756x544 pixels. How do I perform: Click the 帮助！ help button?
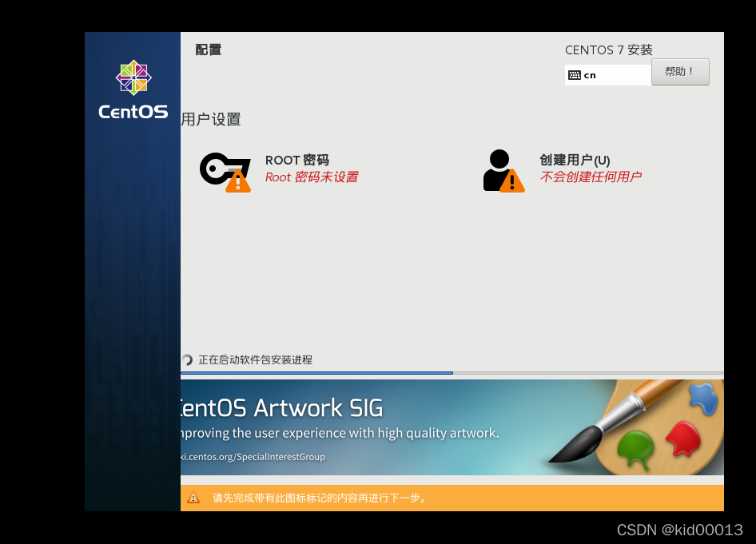(x=680, y=72)
